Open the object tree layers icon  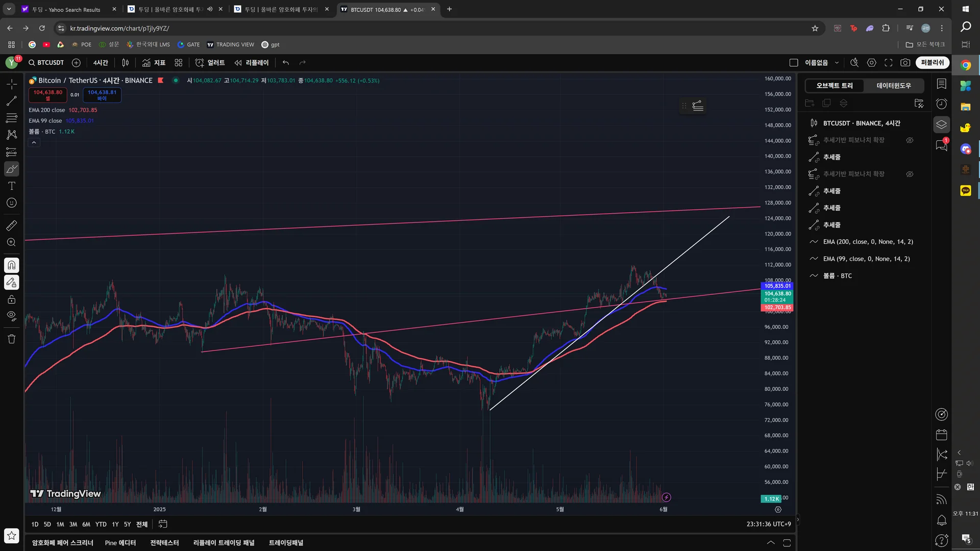(941, 124)
